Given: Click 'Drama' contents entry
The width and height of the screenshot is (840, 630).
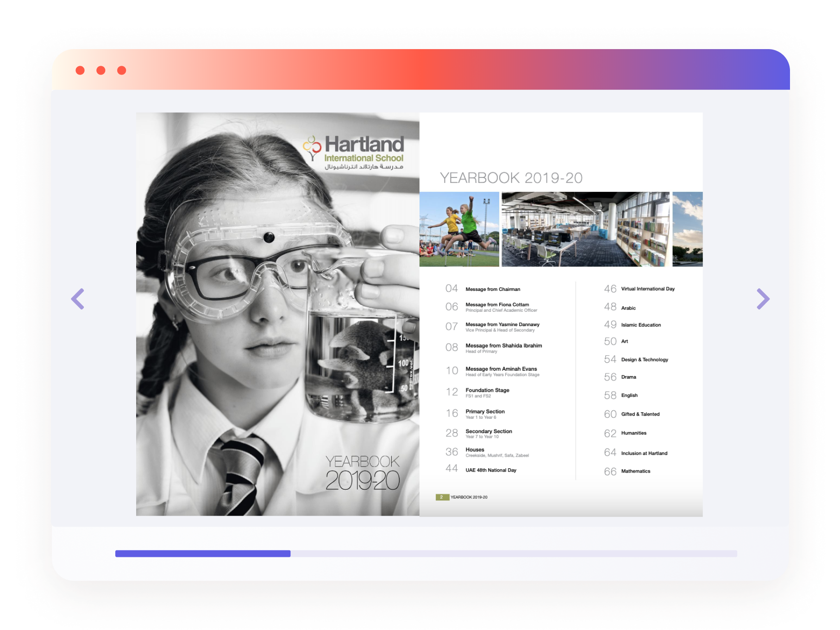Looking at the screenshot, I should [x=628, y=377].
